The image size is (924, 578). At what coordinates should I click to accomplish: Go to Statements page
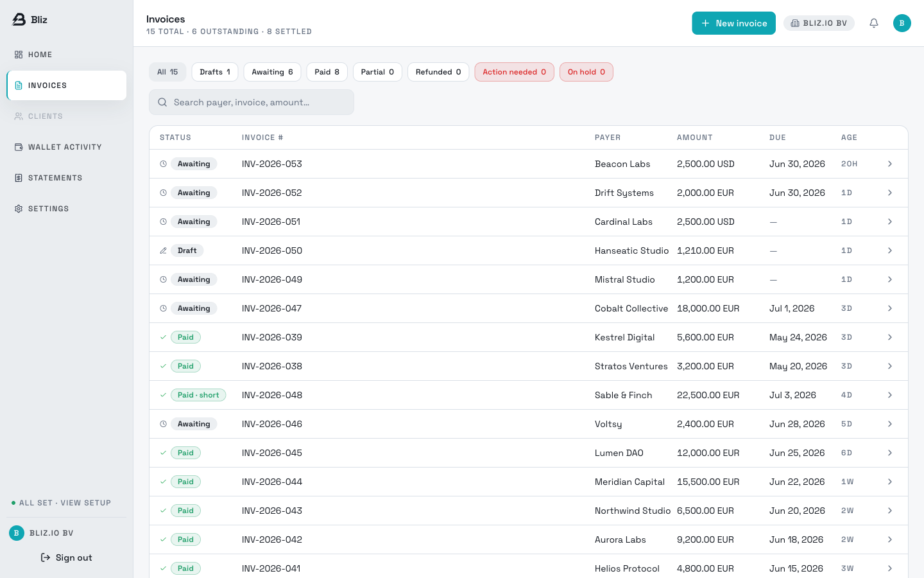(x=67, y=178)
